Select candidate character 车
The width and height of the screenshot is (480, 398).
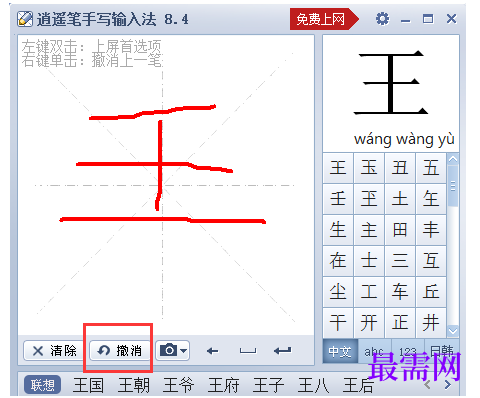[x=400, y=292]
